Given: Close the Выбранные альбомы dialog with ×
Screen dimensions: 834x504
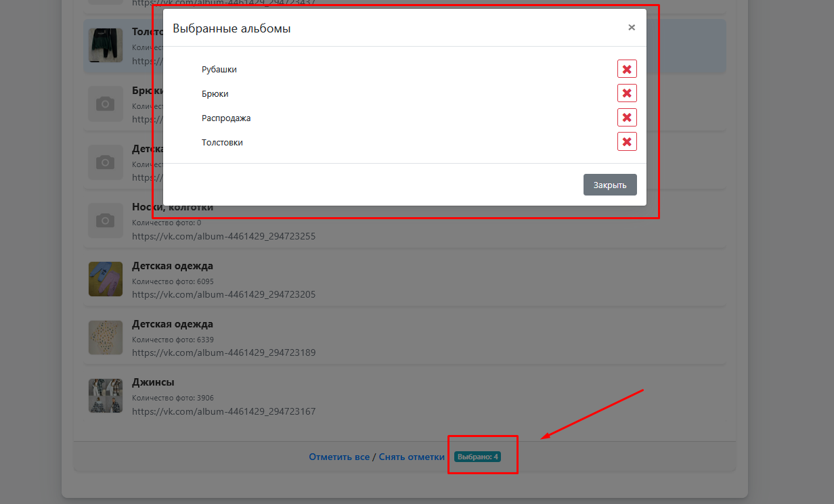Looking at the screenshot, I should 632,28.
